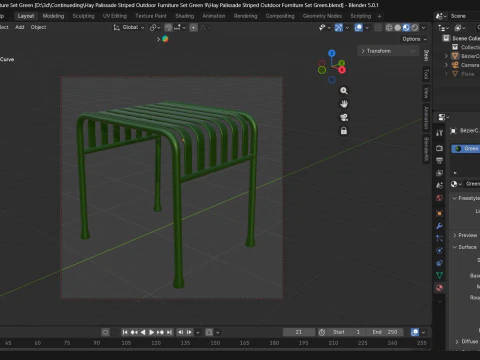
Task: Play animation forward button
Action: [151, 332]
